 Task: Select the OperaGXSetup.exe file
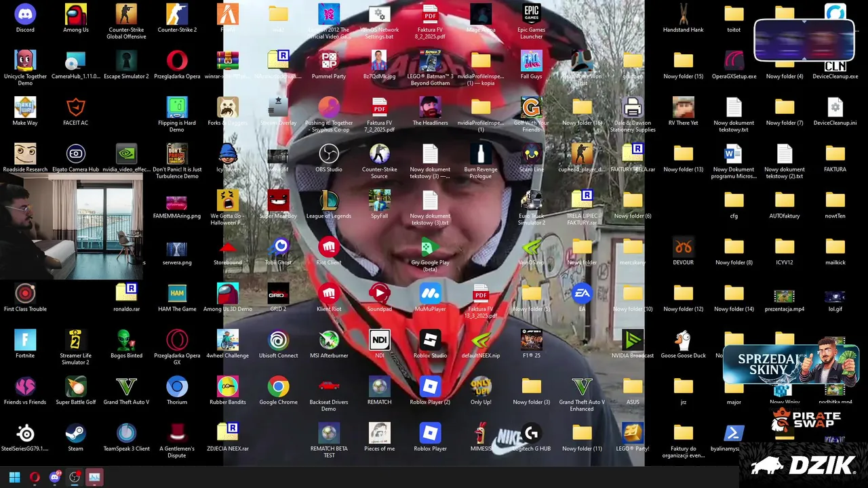pos(734,64)
